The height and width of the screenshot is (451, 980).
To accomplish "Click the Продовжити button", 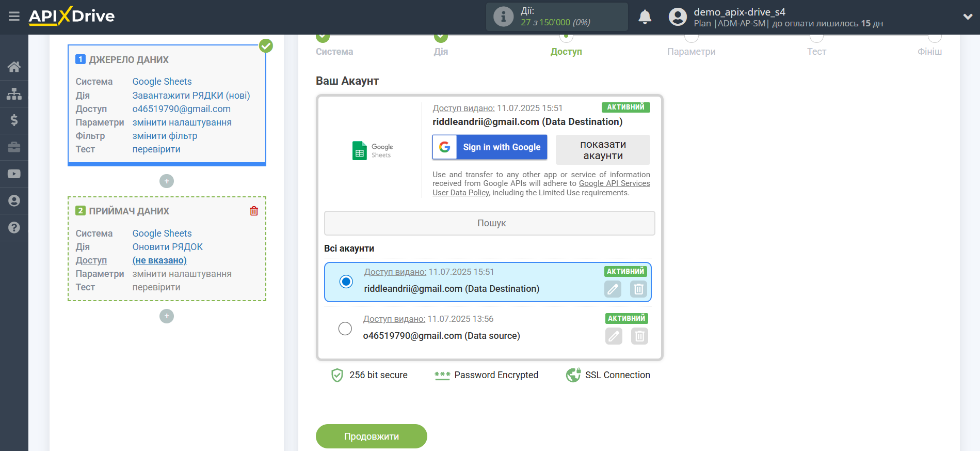I will pos(372,437).
